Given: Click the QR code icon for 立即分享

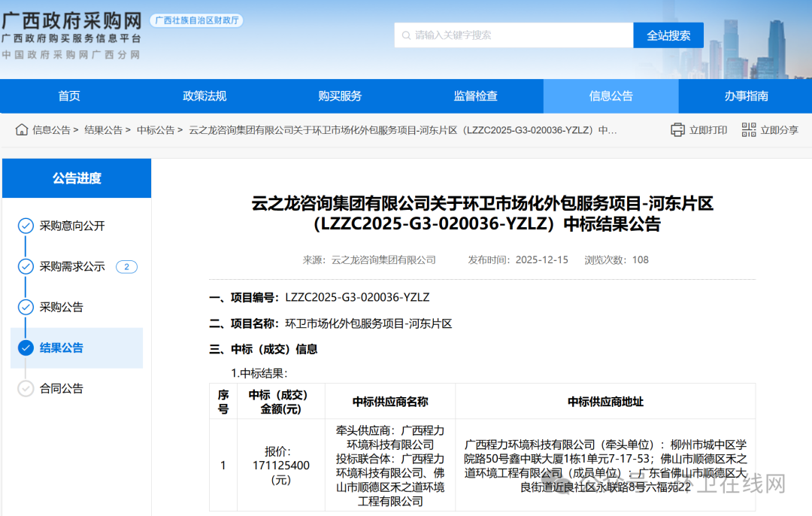Looking at the screenshot, I should 748,129.
